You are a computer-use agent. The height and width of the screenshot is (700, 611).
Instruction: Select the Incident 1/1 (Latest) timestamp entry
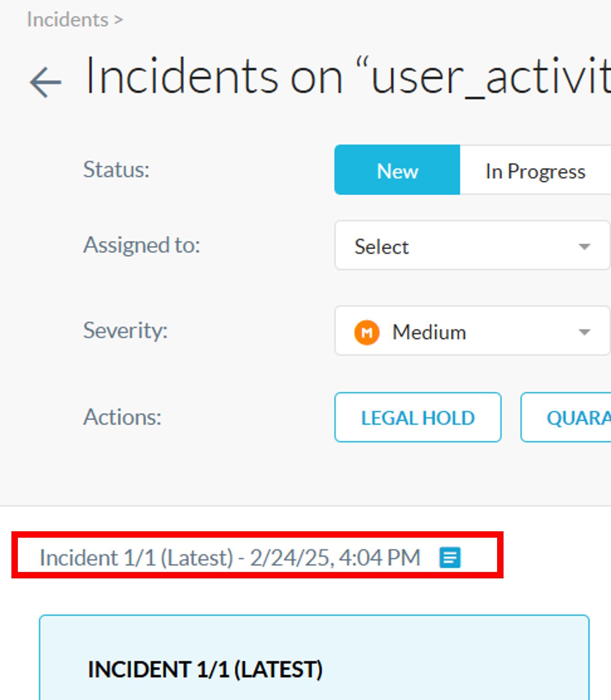coord(230,557)
